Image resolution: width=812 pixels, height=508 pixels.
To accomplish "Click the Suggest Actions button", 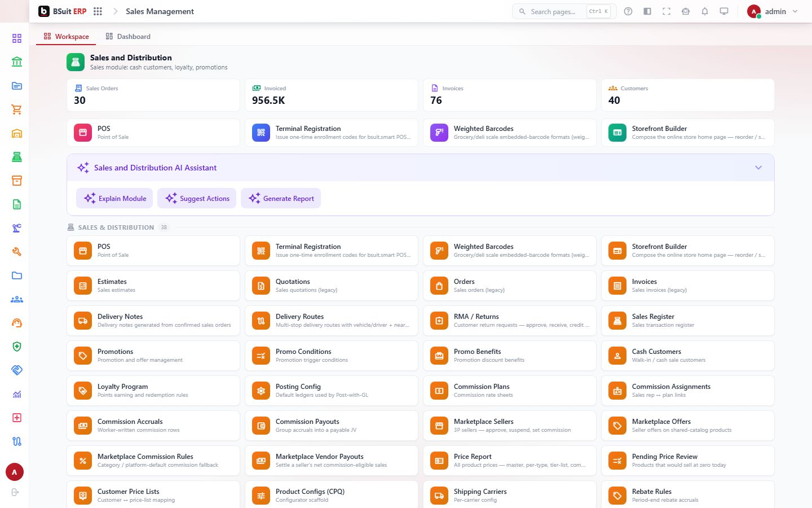I will pos(197,198).
